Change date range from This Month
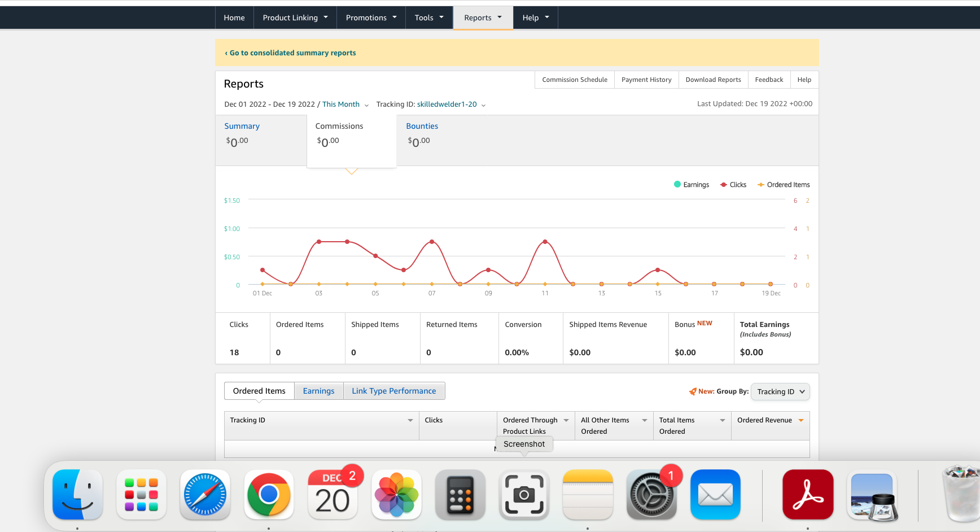This screenshot has height=532, width=980. coord(345,104)
